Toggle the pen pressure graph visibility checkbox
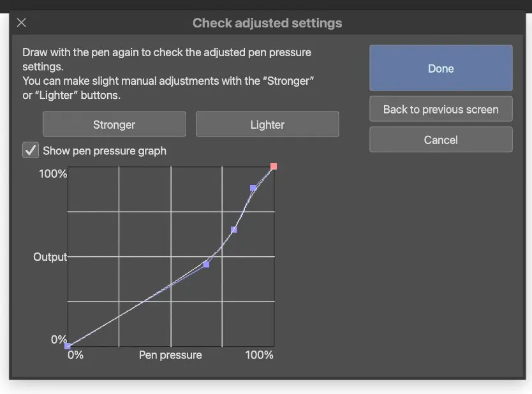 (30, 150)
